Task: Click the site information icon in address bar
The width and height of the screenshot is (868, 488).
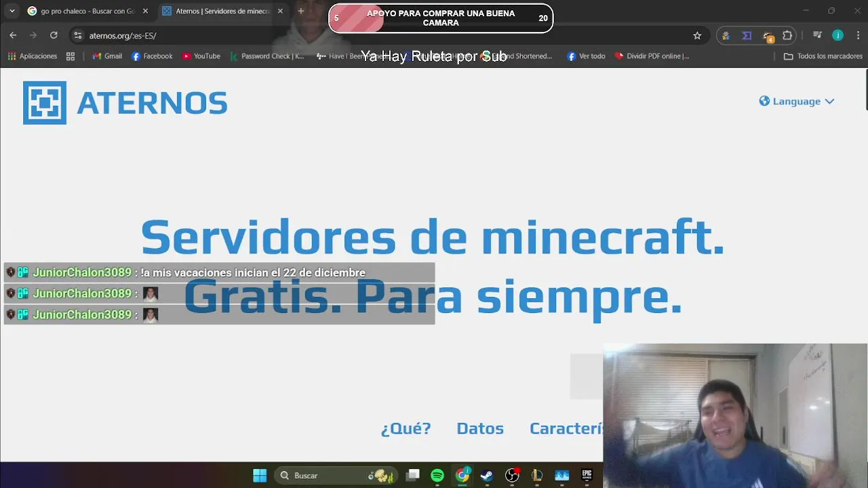Action: (x=77, y=35)
